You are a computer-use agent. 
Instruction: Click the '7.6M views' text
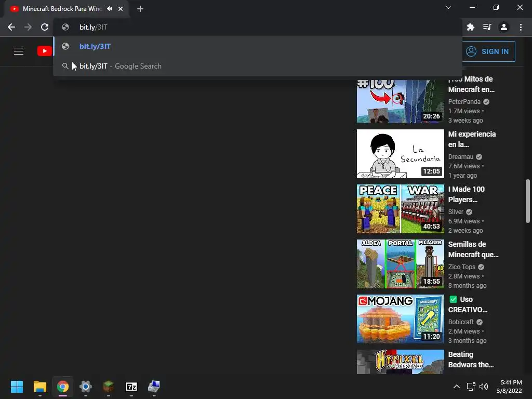(x=464, y=166)
